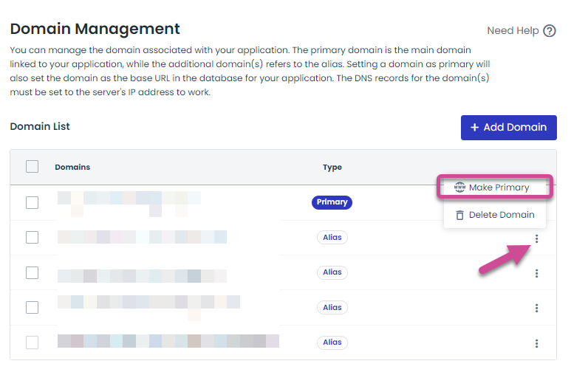Click the blurred domain name in the last row
The height and width of the screenshot is (375, 588).
tap(168, 341)
